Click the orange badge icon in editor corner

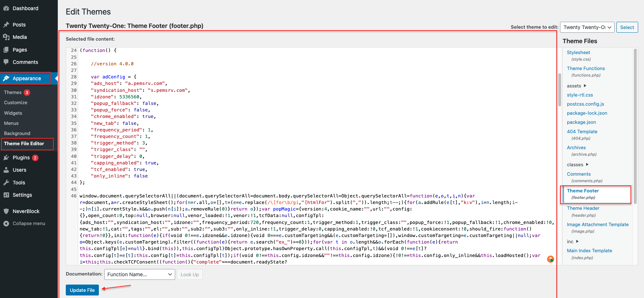point(551,259)
